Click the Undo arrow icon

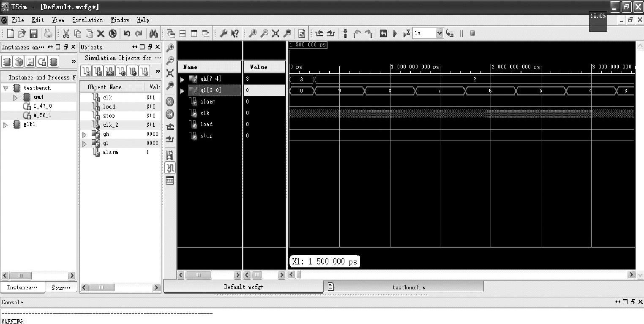(127, 33)
